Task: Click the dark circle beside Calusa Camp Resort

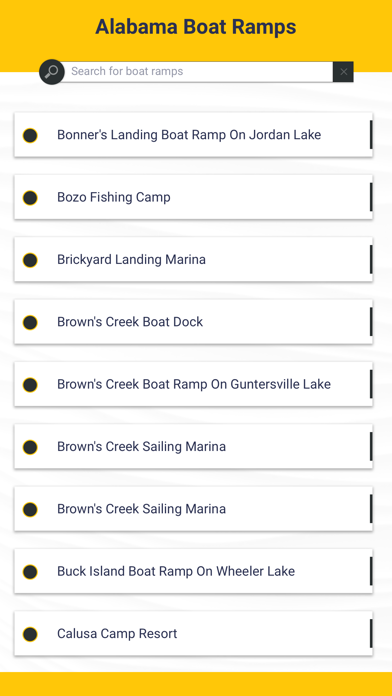Action: point(30,634)
